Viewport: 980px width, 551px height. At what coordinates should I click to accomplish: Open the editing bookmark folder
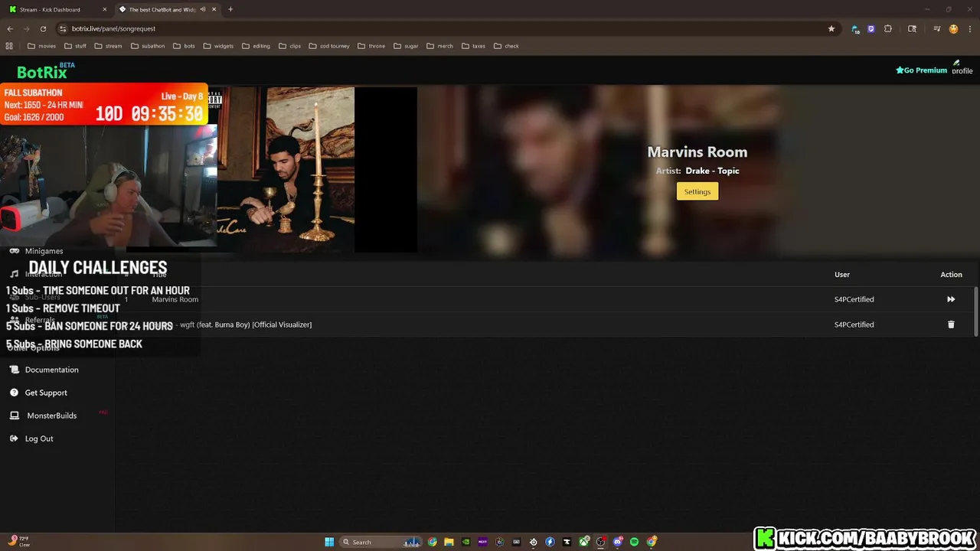pos(256,46)
